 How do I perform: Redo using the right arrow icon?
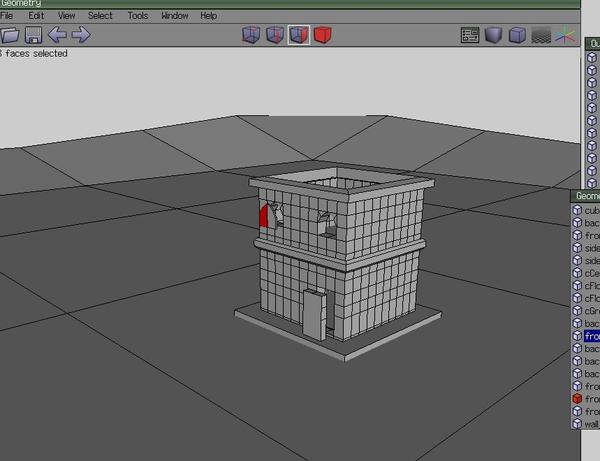point(81,35)
